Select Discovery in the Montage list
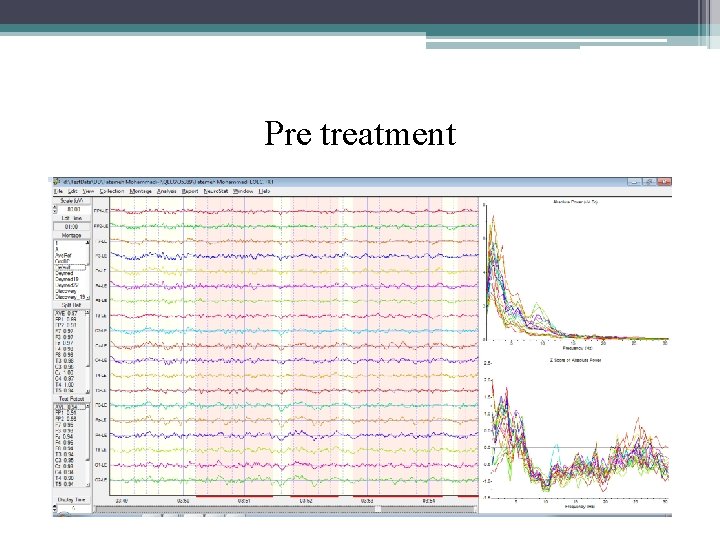 click(66, 291)
